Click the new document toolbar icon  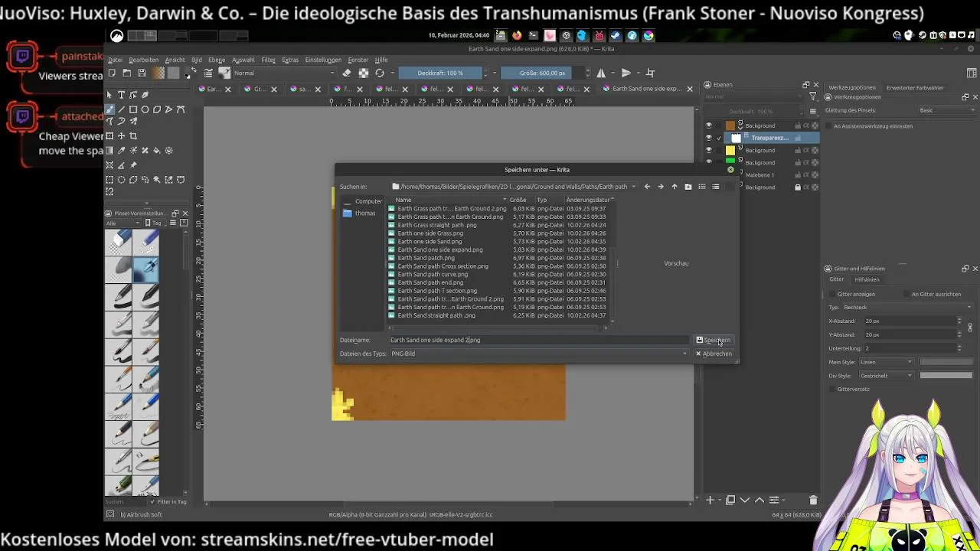coord(112,73)
